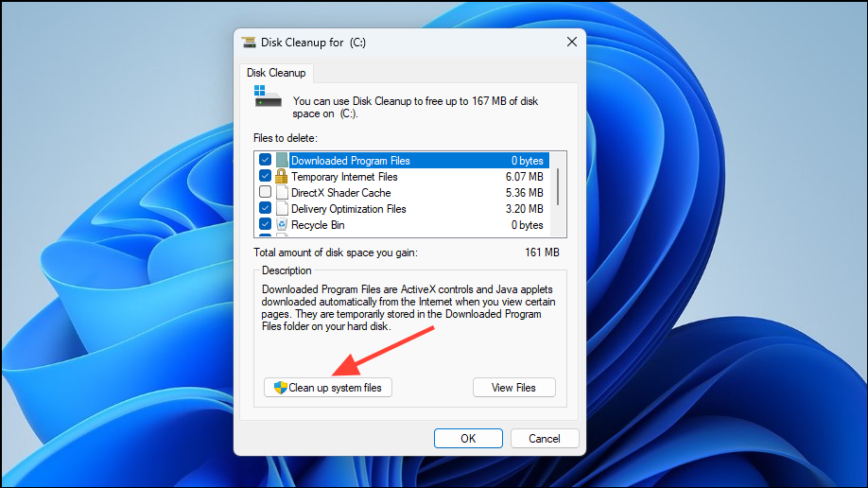Select the DirectX Shader Cache row text

point(341,193)
